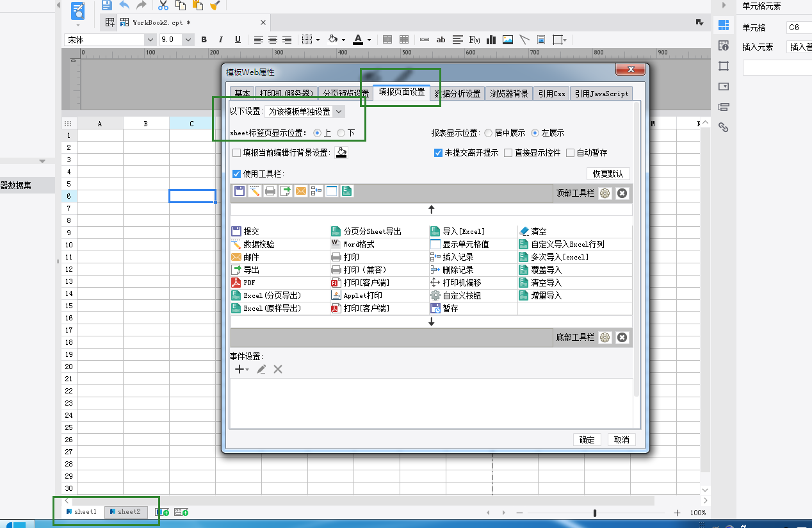Image resolution: width=812 pixels, height=528 pixels.
Task: Switch to 打印机(服务器) tab
Action: 286,93
